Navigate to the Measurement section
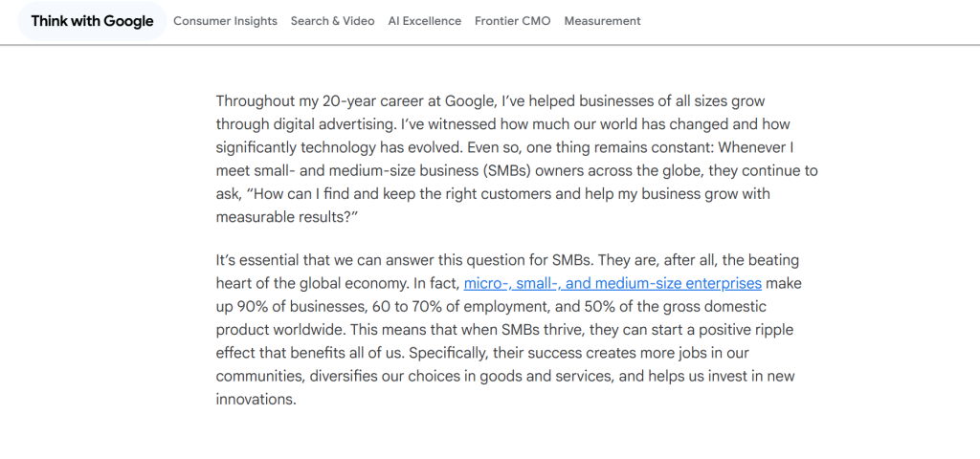 pyautogui.click(x=602, y=21)
